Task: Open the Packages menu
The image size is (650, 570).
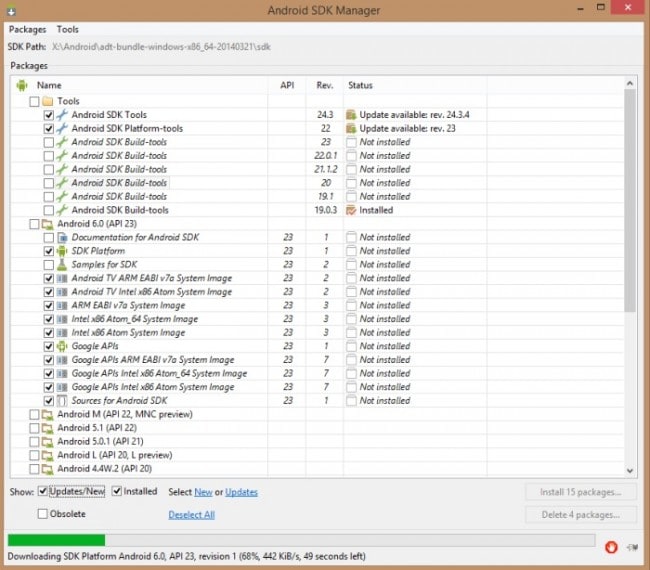Action: (27, 29)
